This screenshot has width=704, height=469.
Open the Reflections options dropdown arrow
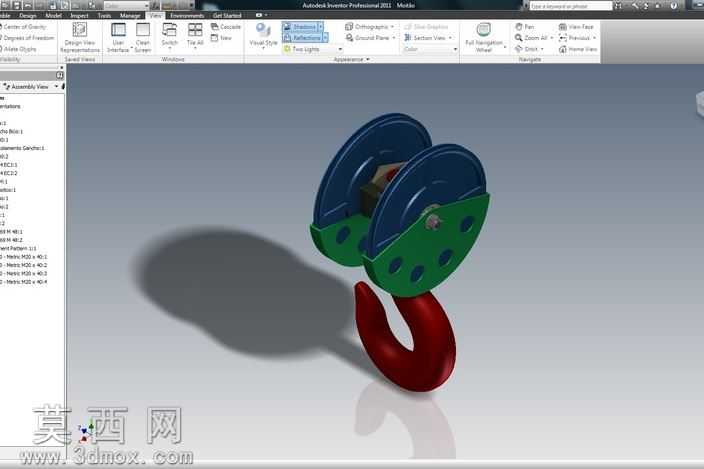[326, 38]
